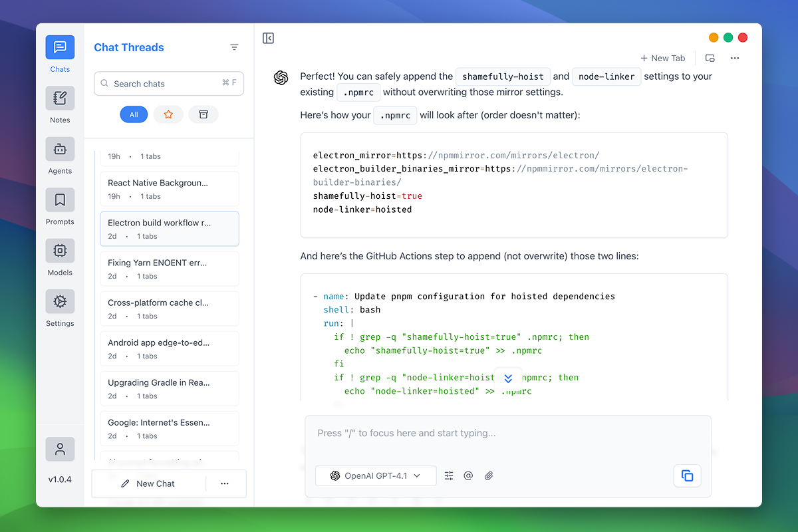The image size is (798, 532).
Task: Open the OpenAI GPT-4.1 model dropdown
Action: click(x=376, y=475)
